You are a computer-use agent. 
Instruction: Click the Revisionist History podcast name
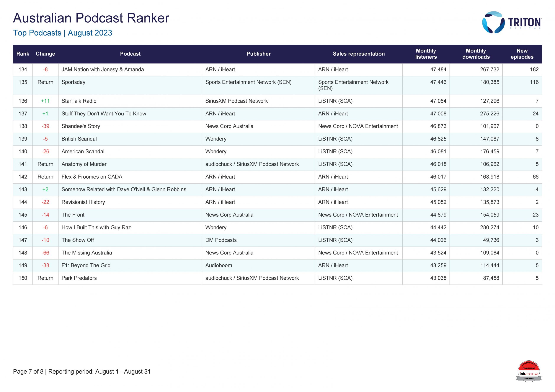click(x=83, y=202)
